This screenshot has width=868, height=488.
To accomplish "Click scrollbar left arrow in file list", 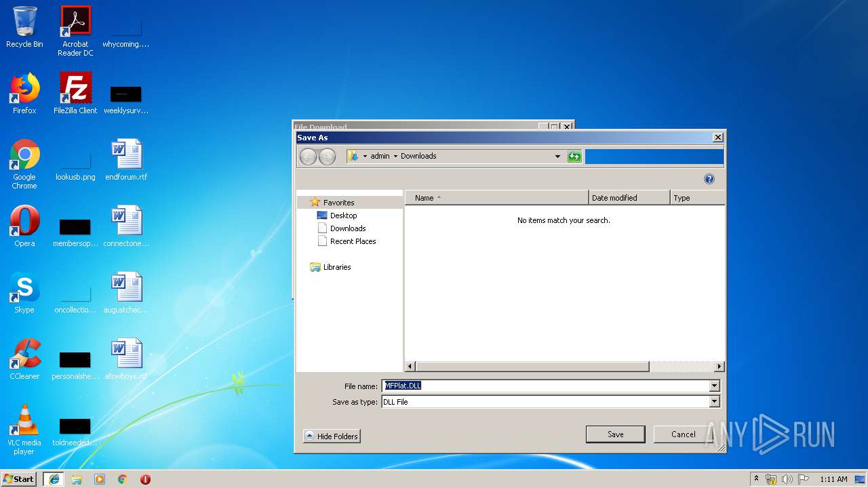I will click(410, 367).
